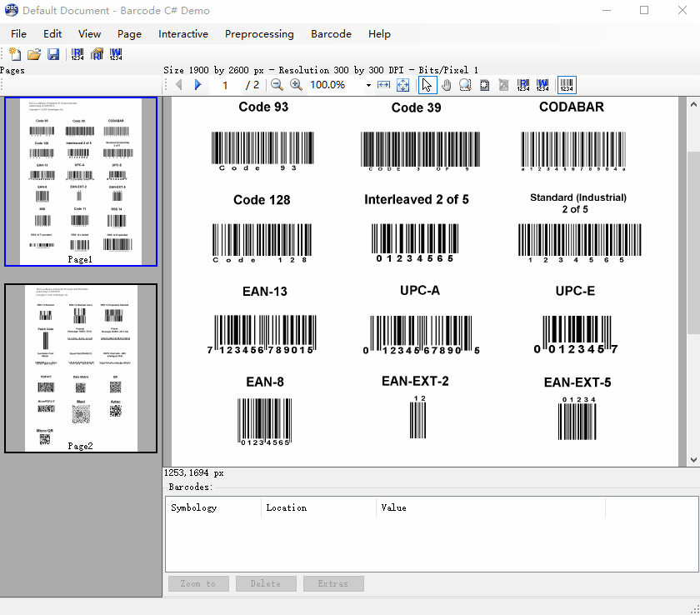Select the hand pan tool
This screenshot has height=615, width=700.
click(446, 84)
